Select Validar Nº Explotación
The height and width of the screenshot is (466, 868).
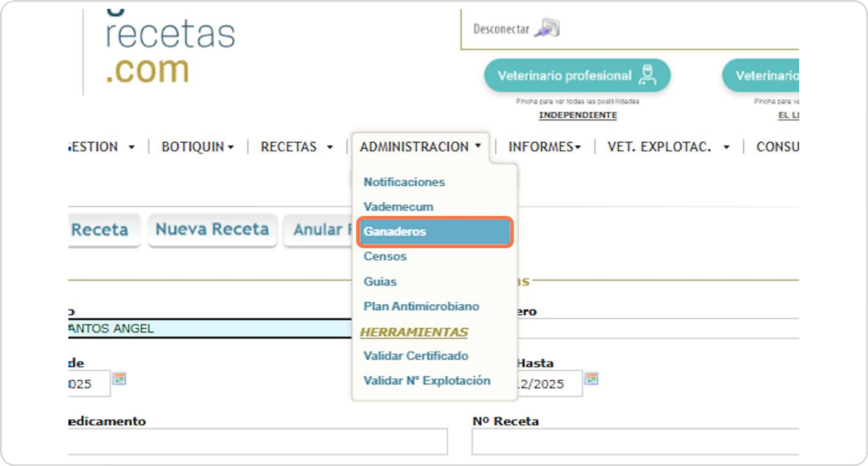tap(427, 381)
